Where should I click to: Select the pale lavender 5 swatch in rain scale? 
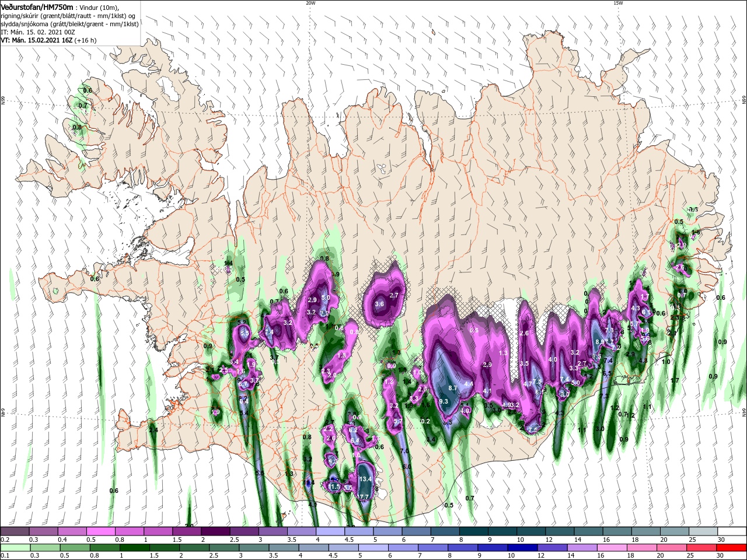click(373, 548)
